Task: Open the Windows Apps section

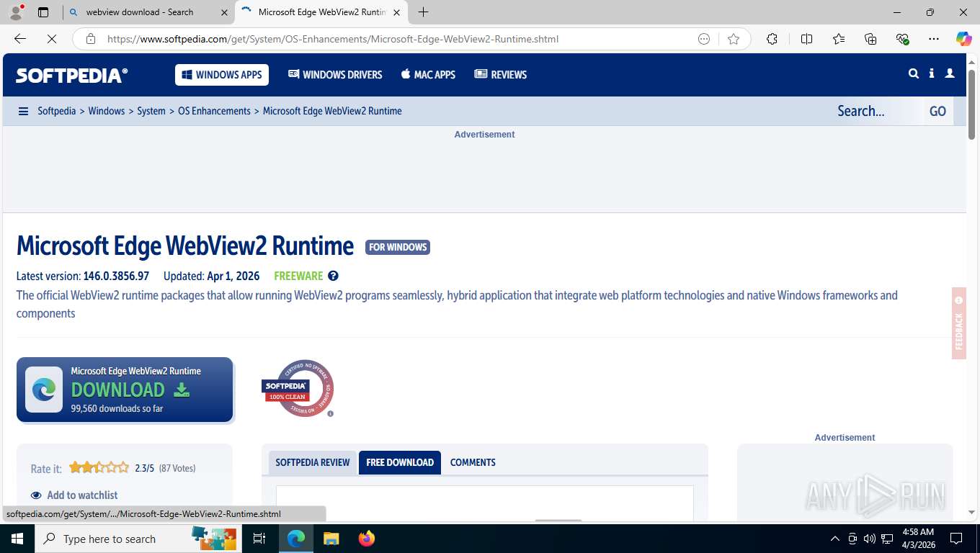Action: [222, 75]
